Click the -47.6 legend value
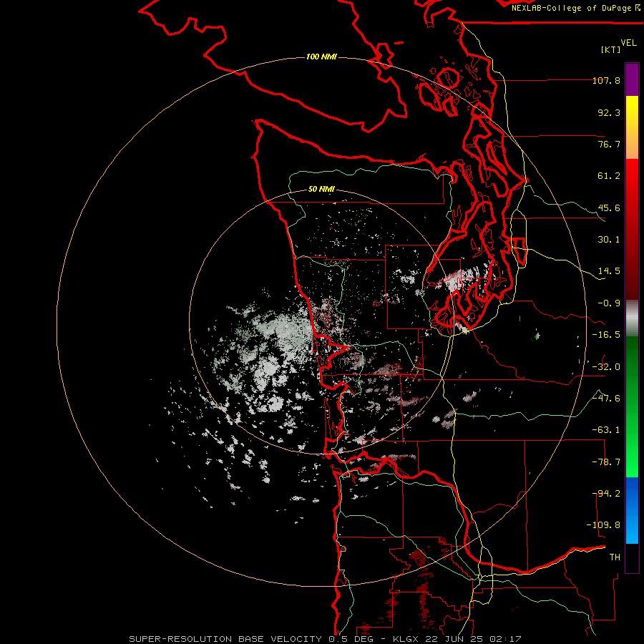644x644 pixels. [606, 399]
